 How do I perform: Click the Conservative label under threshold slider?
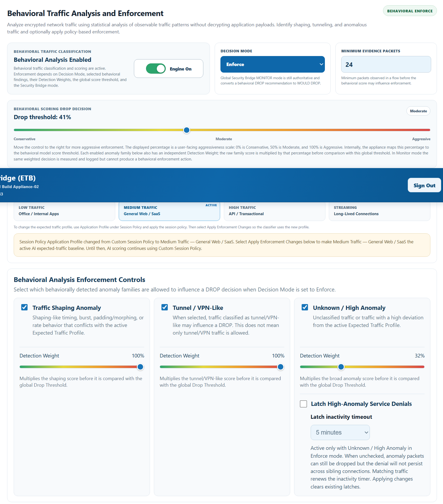[x=24, y=139]
